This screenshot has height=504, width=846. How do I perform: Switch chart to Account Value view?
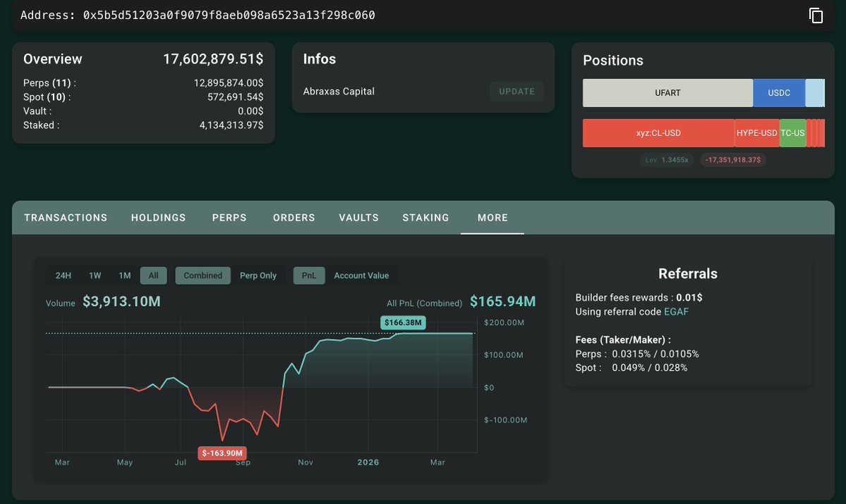coord(362,275)
